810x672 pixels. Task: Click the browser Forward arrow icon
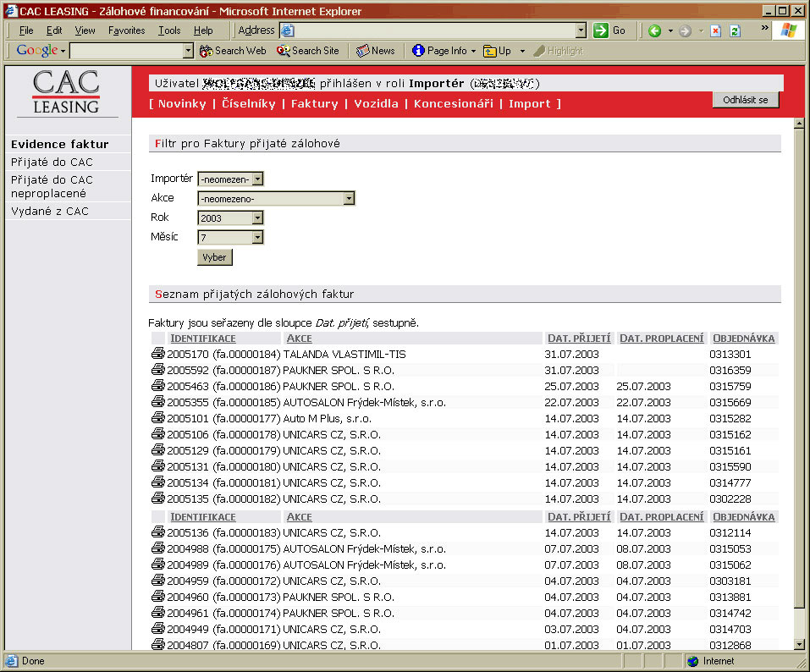point(685,31)
